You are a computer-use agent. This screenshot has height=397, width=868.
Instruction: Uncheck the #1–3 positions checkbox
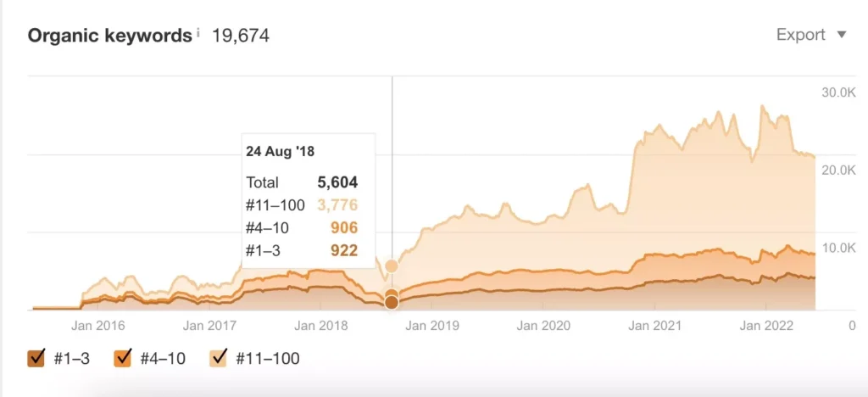(36, 359)
